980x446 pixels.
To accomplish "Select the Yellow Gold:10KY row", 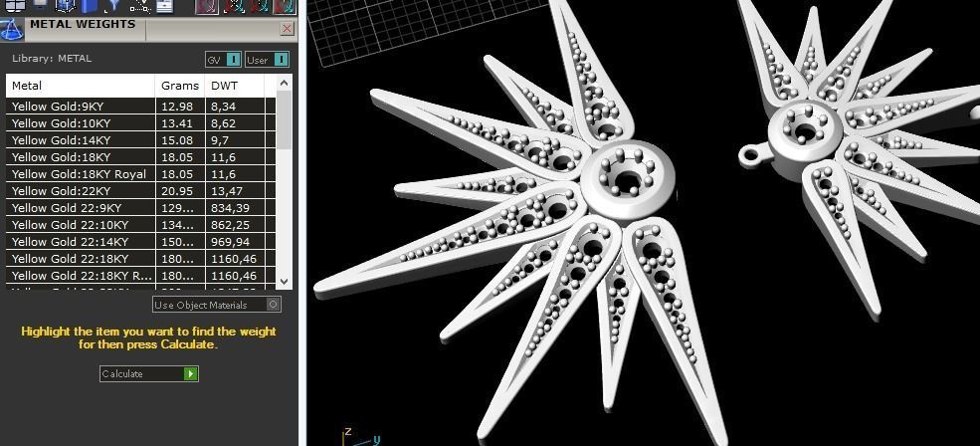I will pyautogui.click(x=140, y=123).
